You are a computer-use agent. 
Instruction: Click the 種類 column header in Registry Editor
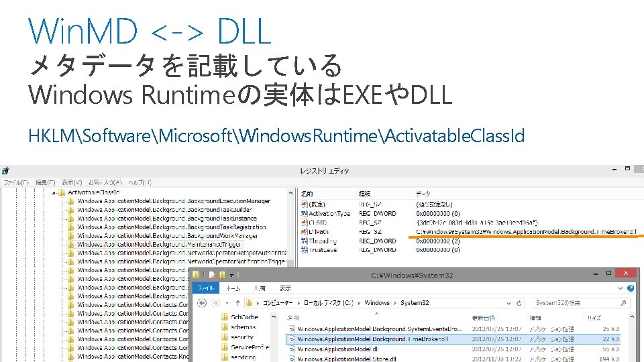tap(364, 194)
